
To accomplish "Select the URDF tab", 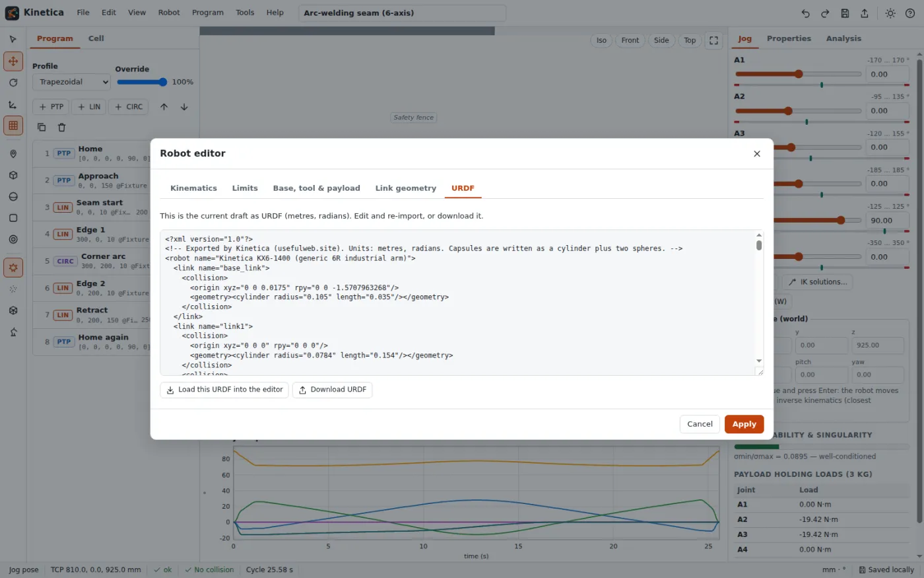I will 463,188.
